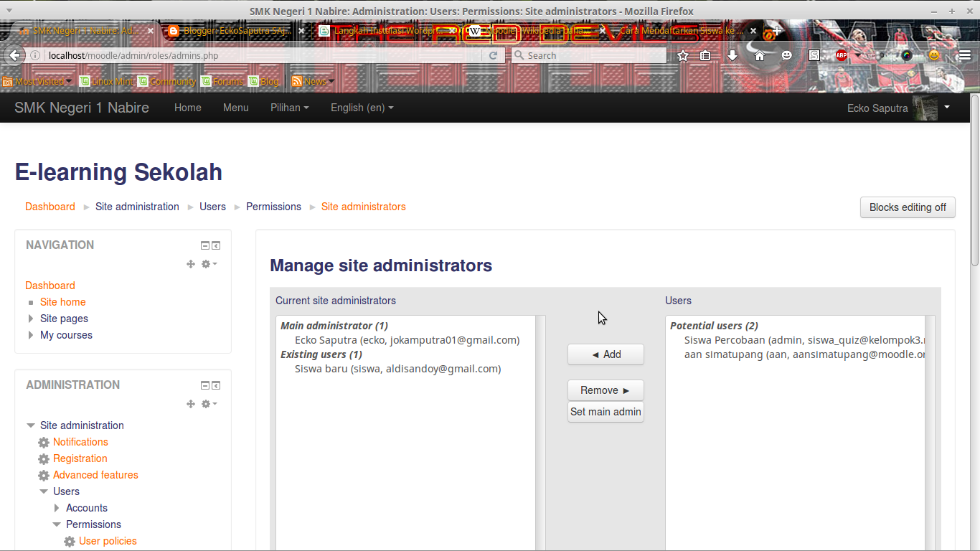The image size is (980, 551).
Task: Collapse the NAVIGATION block with its minimize icon
Action: click(x=204, y=245)
